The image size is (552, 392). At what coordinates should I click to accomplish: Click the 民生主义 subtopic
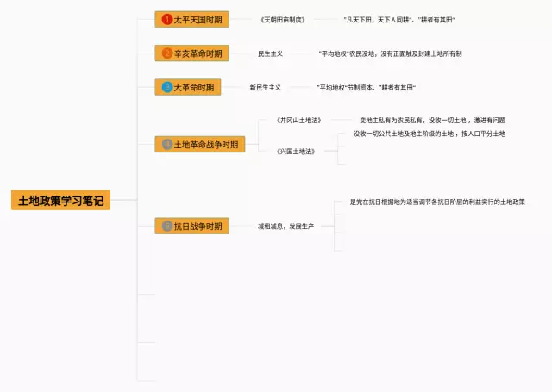[x=272, y=53]
